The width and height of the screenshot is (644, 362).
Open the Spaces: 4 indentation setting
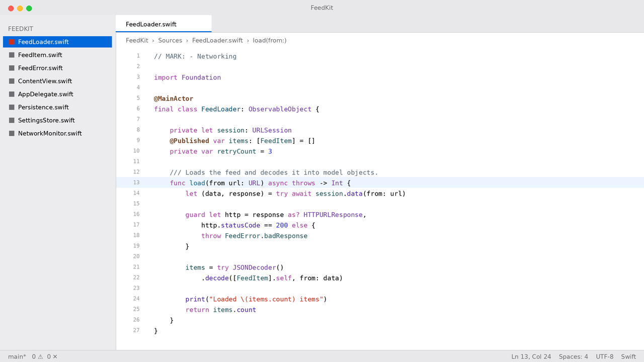[x=574, y=356]
